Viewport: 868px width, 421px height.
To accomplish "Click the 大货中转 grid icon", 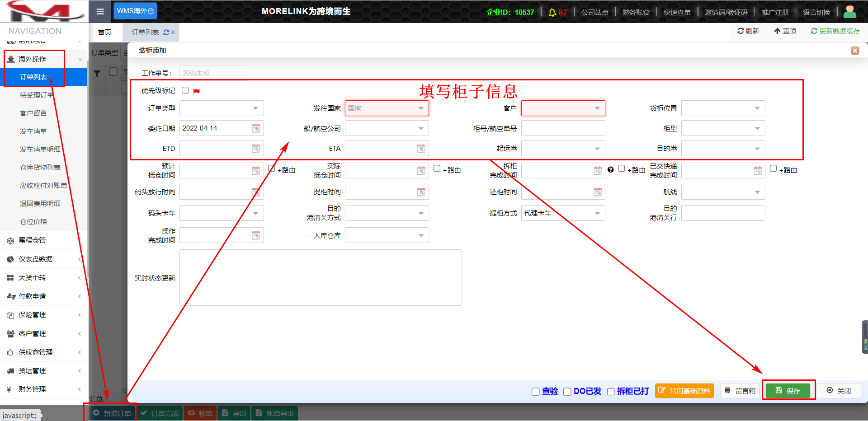I will (10, 278).
